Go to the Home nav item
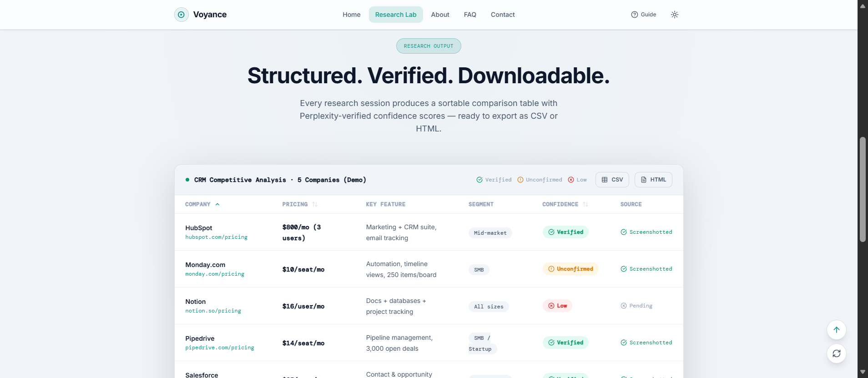Viewport: 868px width, 378px height. 352,15
